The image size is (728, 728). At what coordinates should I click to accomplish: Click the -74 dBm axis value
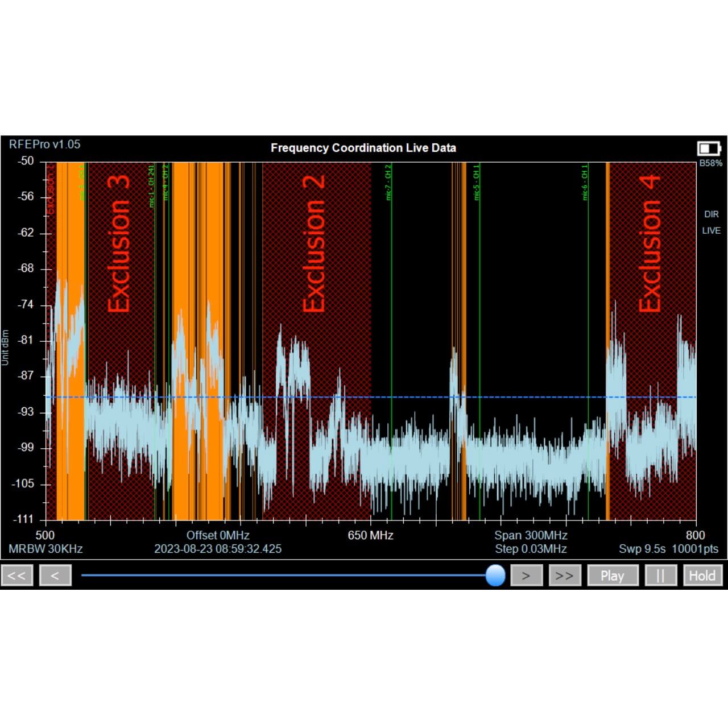26,304
